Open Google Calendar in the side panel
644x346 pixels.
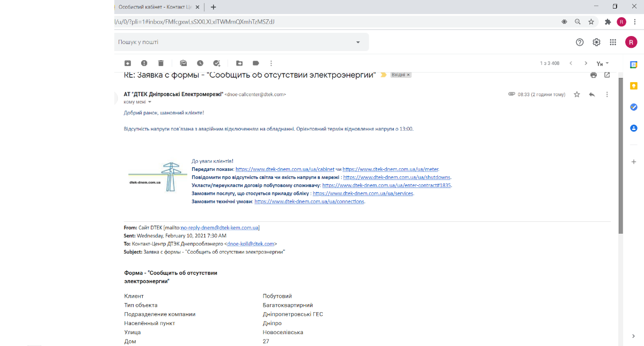(634, 65)
